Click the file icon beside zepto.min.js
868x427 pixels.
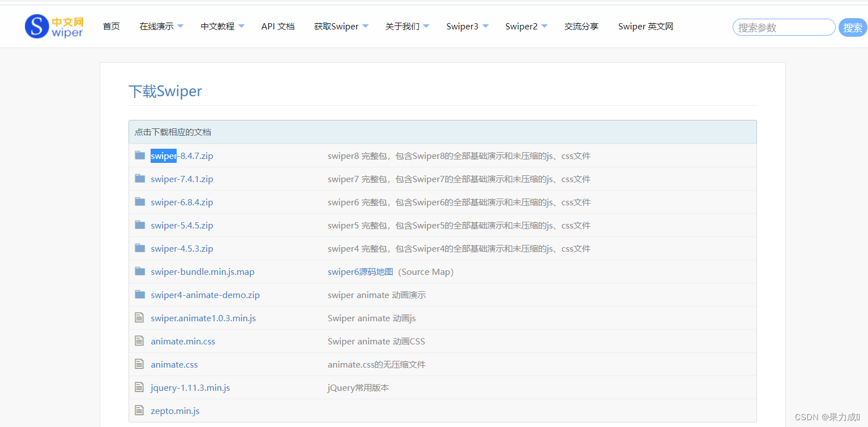coord(140,410)
